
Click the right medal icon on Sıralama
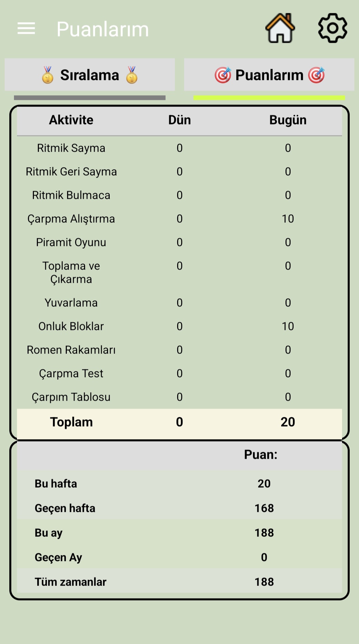click(132, 75)
